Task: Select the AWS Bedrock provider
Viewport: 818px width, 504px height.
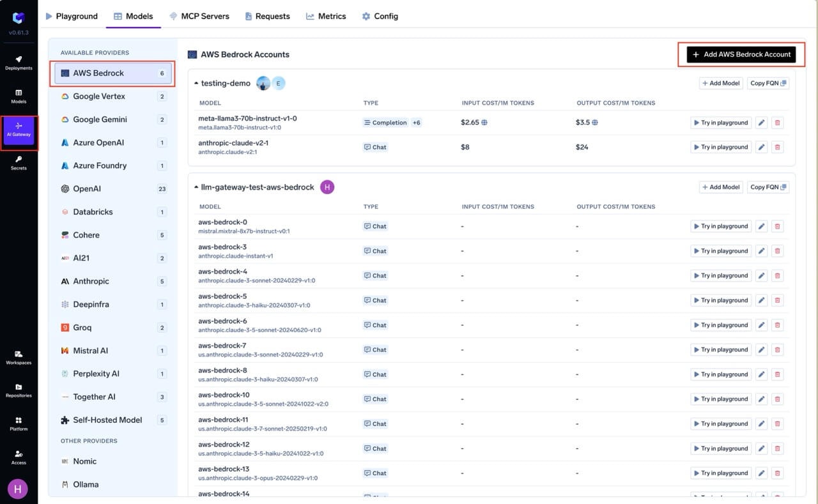Action: click(x=113, y=73)
